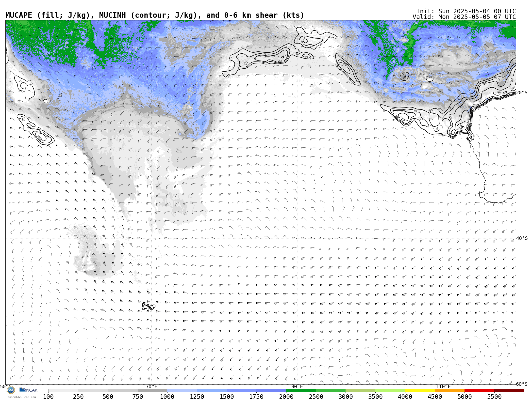Pick the lime 3500–4000 color swatch

tap(390, 391)
